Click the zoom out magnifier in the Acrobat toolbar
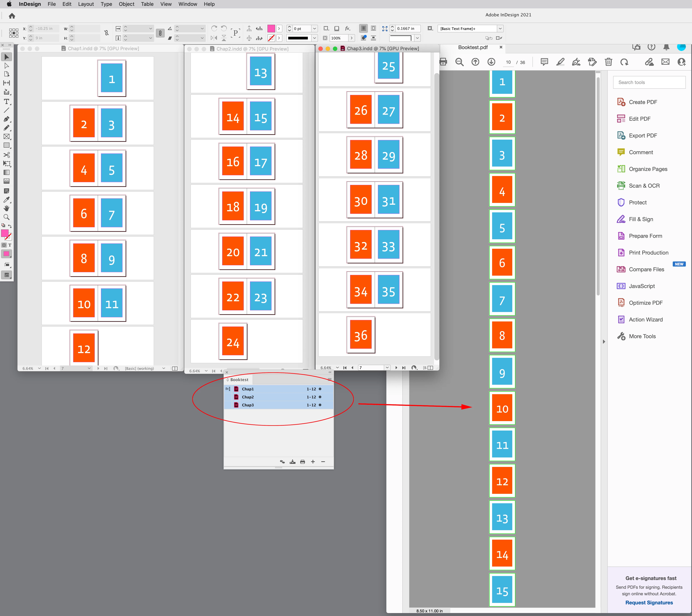Viewport: 692px width, 616px height. (459, 62)
